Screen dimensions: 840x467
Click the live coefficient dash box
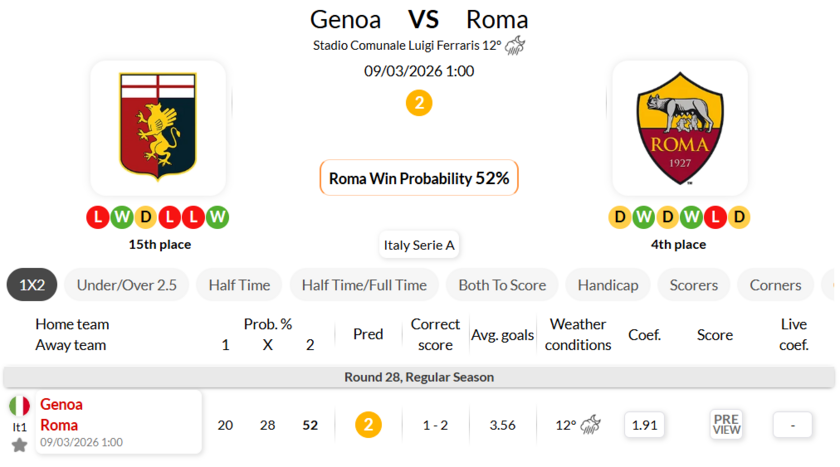tap(793, 425)
